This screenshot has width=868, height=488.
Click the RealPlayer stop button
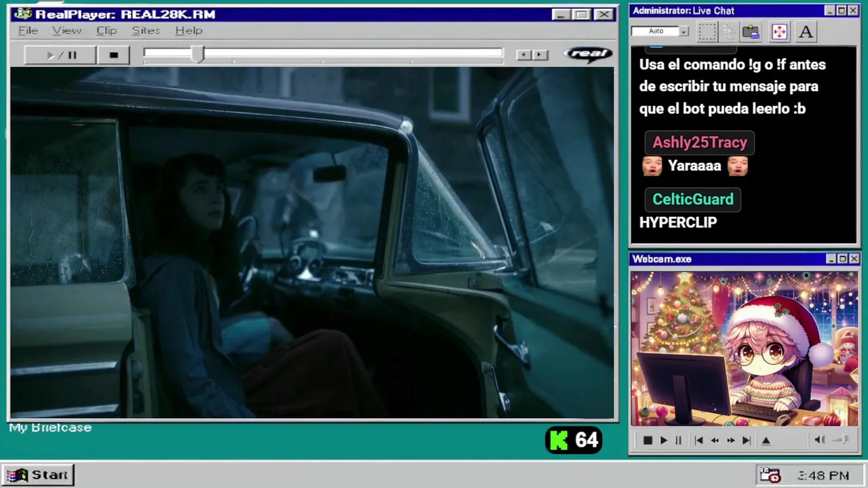tap(113, 55)
